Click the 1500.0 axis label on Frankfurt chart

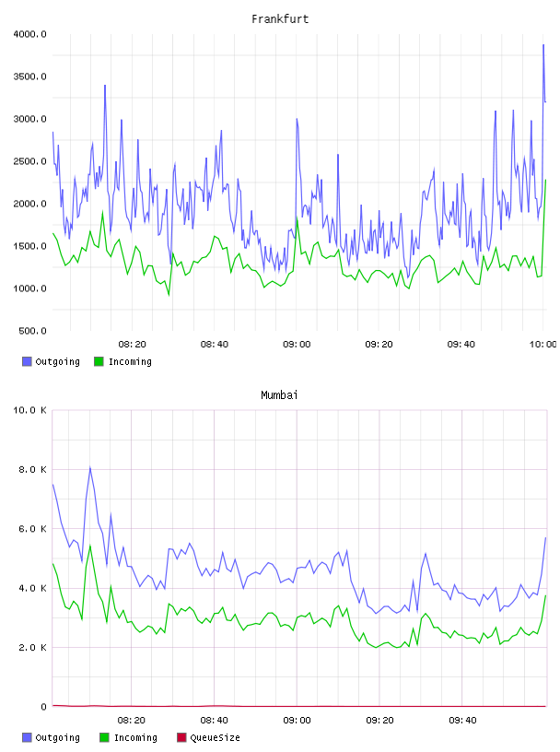click(29, 246)
